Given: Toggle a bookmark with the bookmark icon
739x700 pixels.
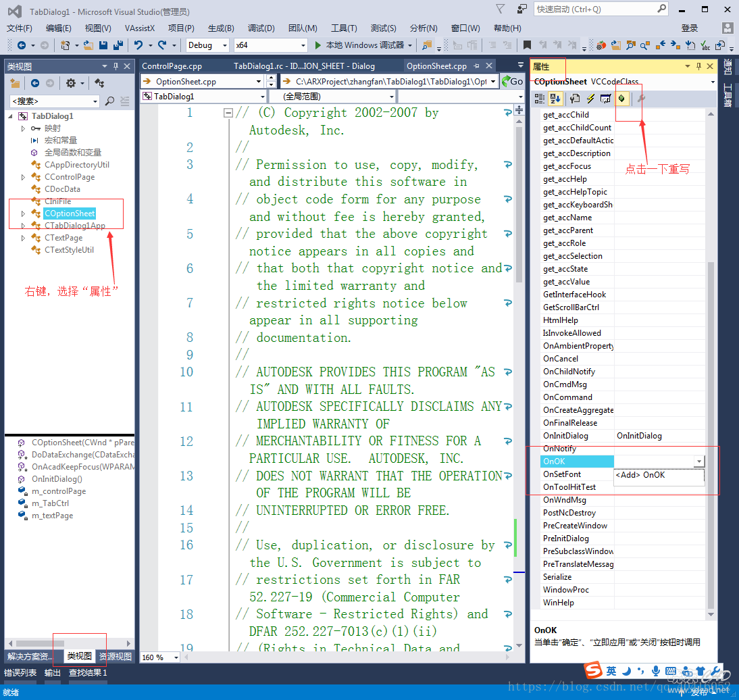Looking at the screenshot, I should [527, 45].
